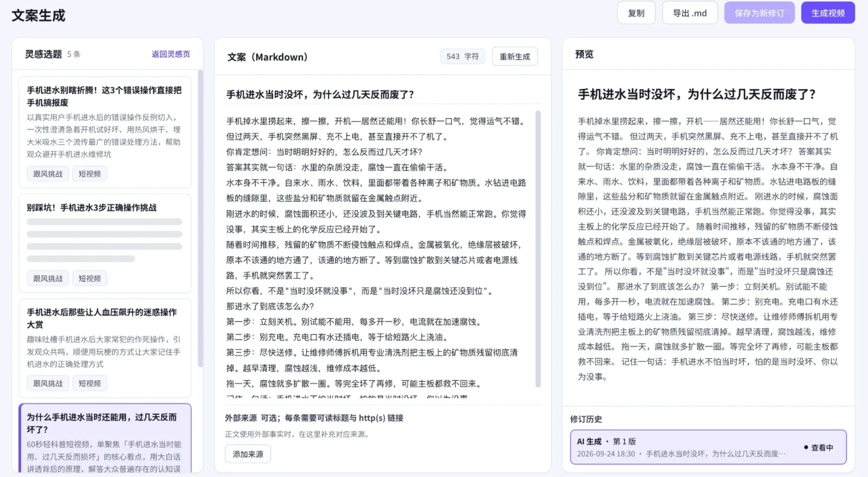Viewport: 868px width, 477px height.
Task: Click the 预览 panel heading
Action: [584, 54]
